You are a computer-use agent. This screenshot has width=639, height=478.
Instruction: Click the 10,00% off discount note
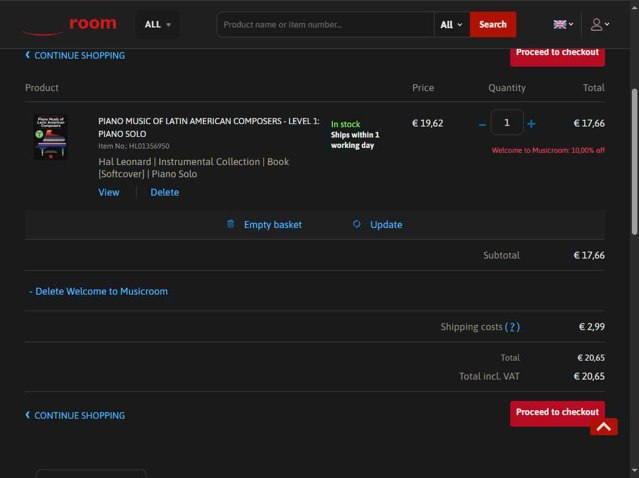pos(548,150)
